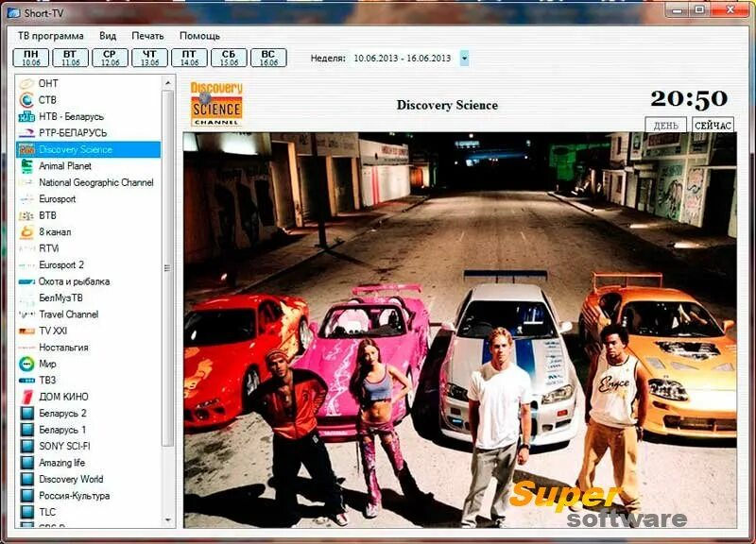Select the ПН 10.06 day button

pyautogui.click(x=31, y=58)
